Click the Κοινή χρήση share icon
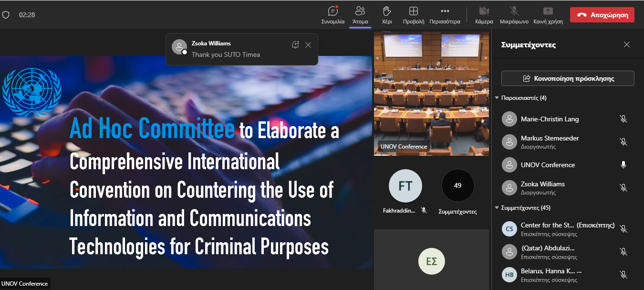This screenshot has width=644, height=290. [548, 14]
